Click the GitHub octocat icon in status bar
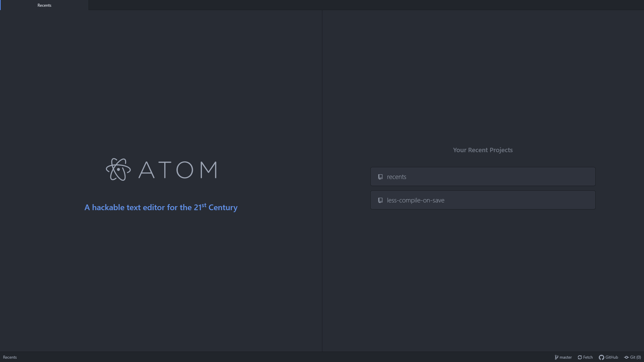This screenshot has width=644, height=362. (601, 357)
